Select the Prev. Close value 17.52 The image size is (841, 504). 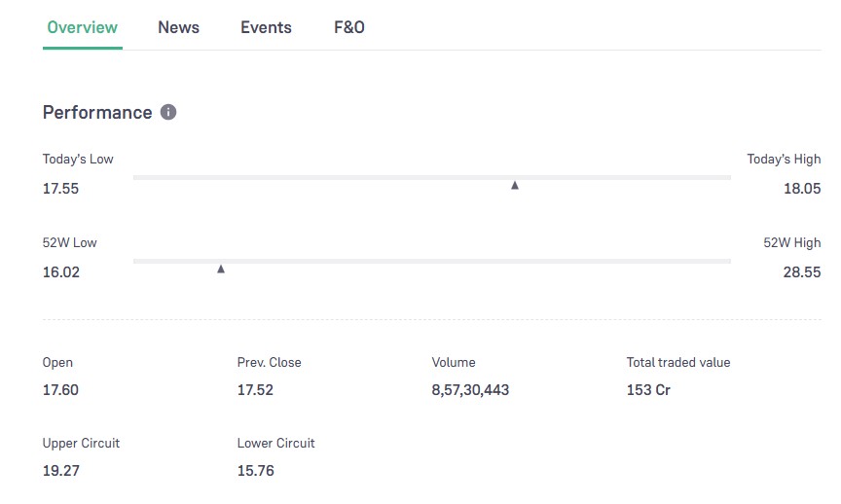255,390
